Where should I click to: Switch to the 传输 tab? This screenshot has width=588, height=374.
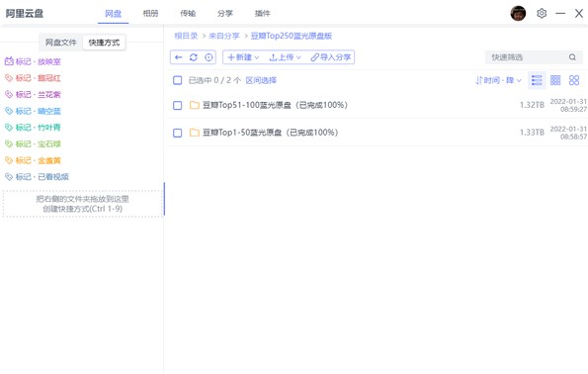(188, 14)
